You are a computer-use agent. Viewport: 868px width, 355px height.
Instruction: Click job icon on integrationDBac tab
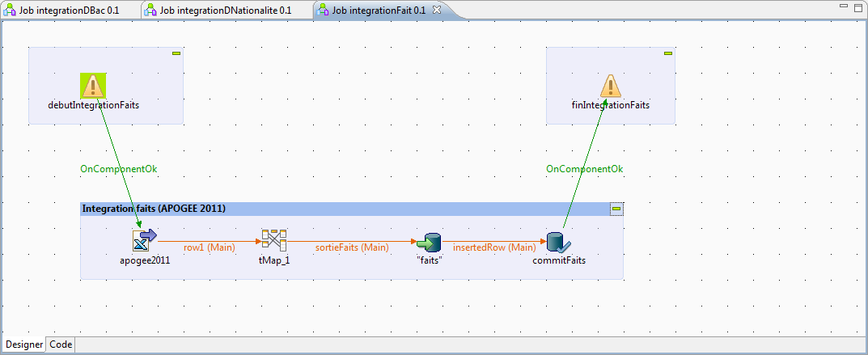tap(12, 10)
